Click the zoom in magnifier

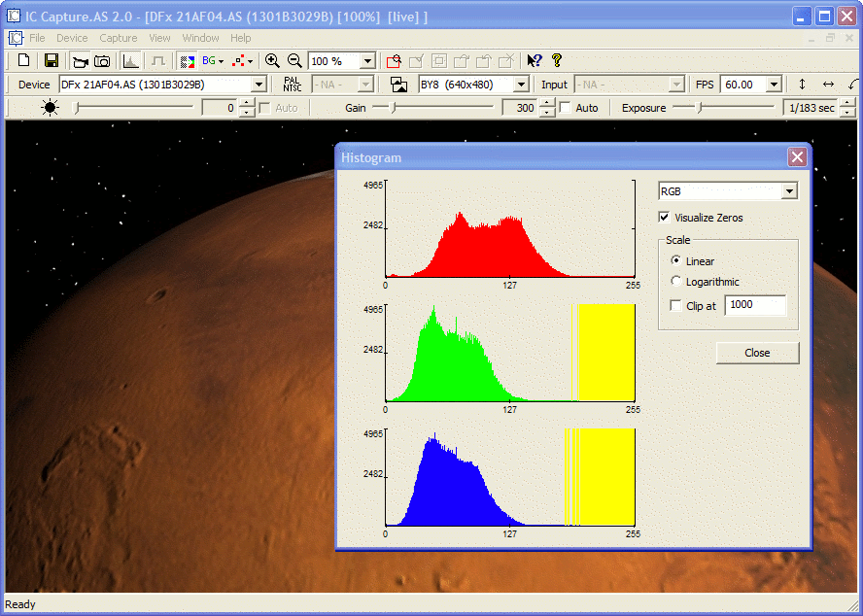(x=272, y=61)
